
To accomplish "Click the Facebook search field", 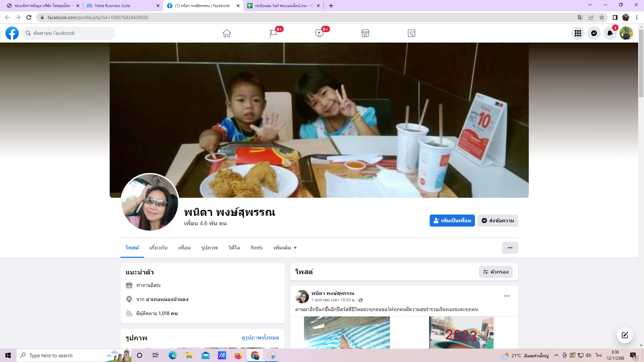I will 69,33.
